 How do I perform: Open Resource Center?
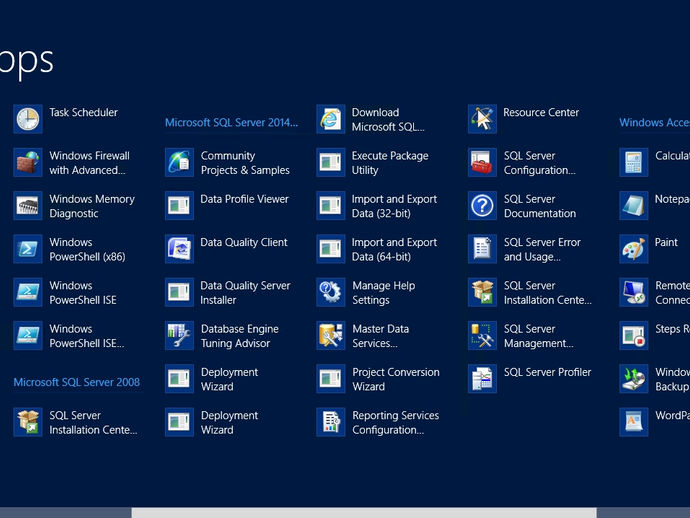(x=524, y=119)
